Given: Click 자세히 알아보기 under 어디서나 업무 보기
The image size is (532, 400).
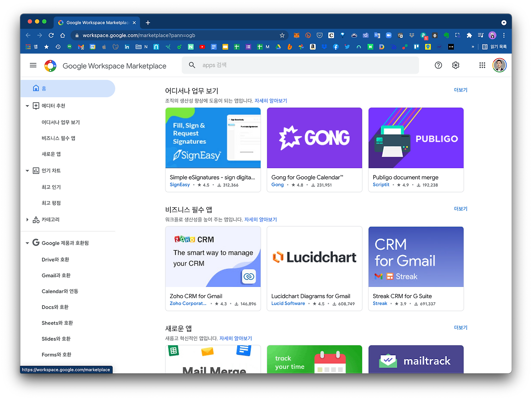Looking at the screenshot, I should 271,101.
